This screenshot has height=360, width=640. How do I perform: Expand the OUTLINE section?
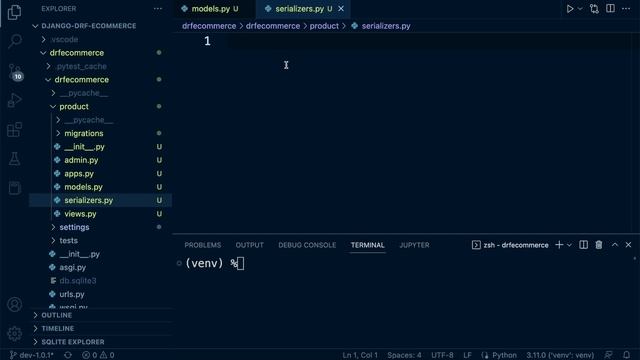56,315
